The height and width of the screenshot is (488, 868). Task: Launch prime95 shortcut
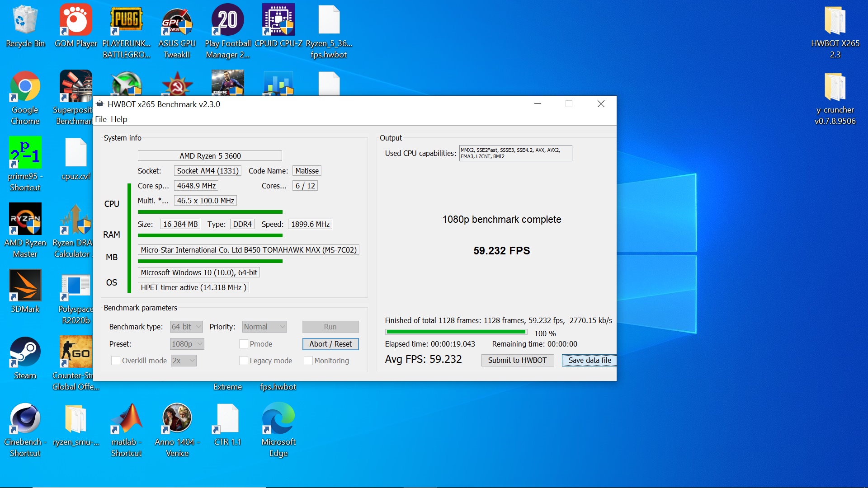(x=25, y=164)
